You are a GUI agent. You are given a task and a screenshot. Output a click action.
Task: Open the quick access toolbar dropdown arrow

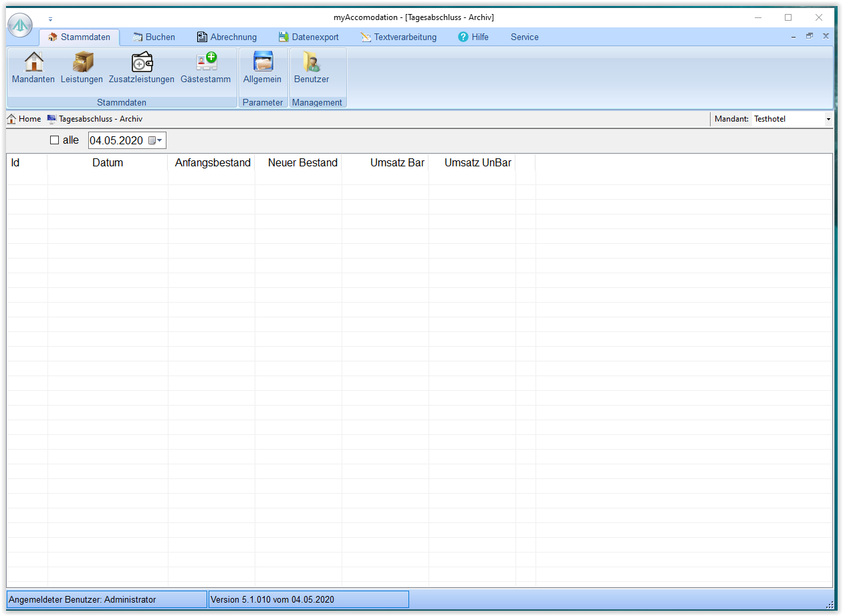50,19
